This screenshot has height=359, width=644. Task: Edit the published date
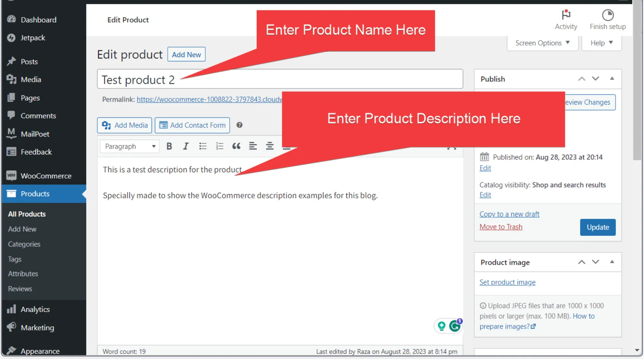pyautogui.click(x=485, y=168)
